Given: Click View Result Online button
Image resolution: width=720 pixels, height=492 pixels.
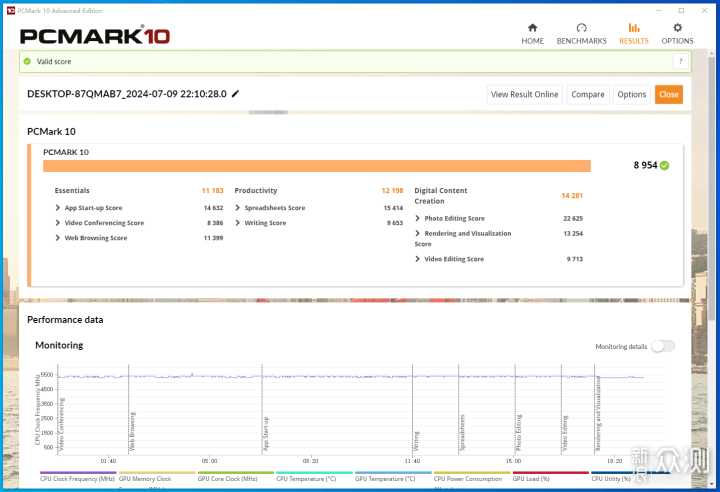Looking at the screenshot, I should 524,94.
